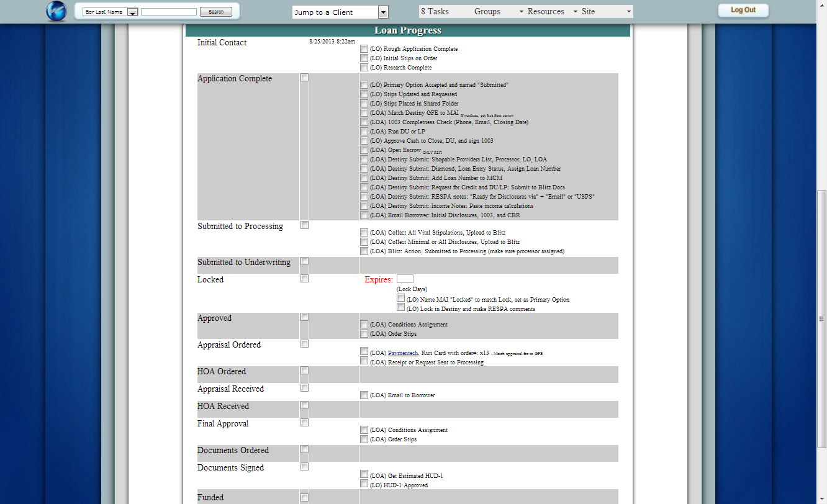Tick the Application Complete stage checkbox
The image size is (827, 504).
tap(304, 78)
